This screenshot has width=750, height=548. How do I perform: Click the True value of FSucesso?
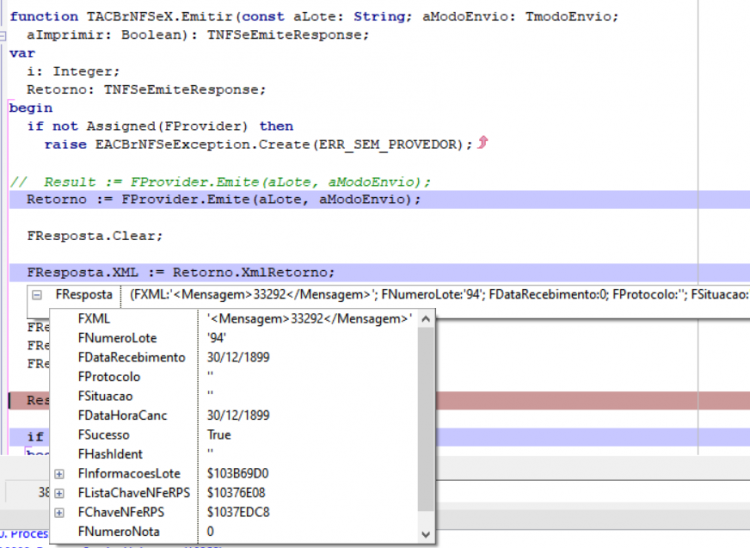click(219, 435)
